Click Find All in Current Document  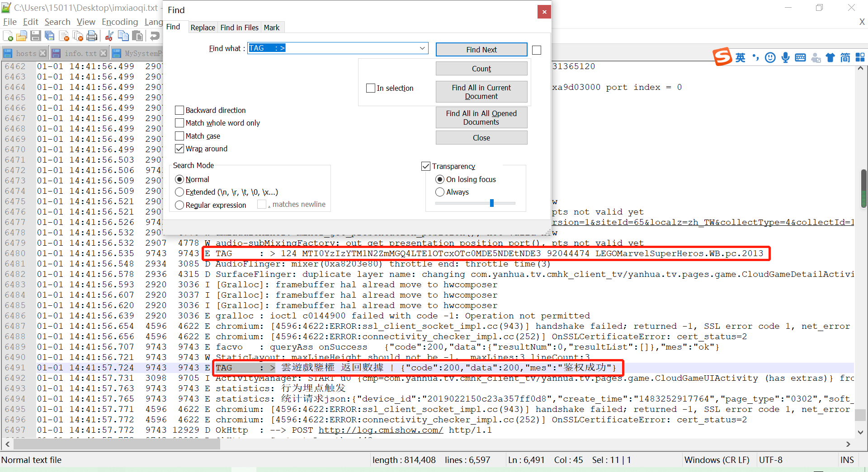point(481,92)
